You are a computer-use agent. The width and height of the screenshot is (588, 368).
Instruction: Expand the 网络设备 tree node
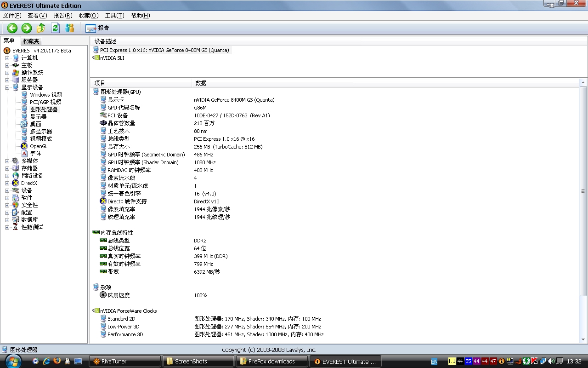click(x=7, y=176)
